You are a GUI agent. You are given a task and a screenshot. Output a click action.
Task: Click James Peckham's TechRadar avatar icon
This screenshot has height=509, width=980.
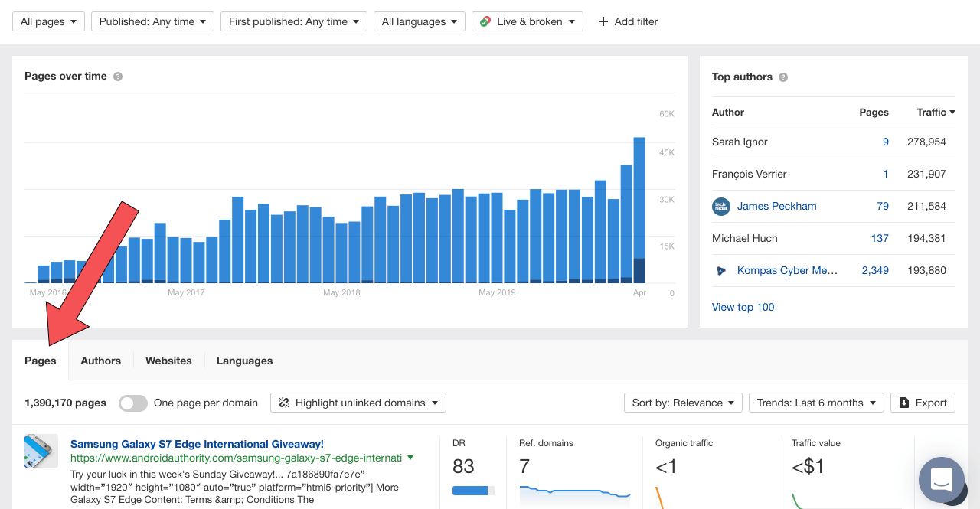click(x=721, y=206)
